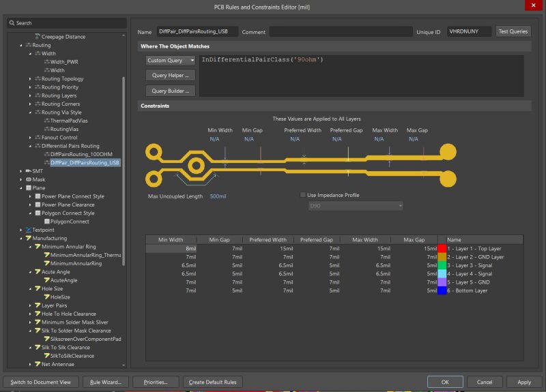Select the Silk To Solder Mask Clearance category
Viewport: 546px width, 392px height.
(76, 331)
